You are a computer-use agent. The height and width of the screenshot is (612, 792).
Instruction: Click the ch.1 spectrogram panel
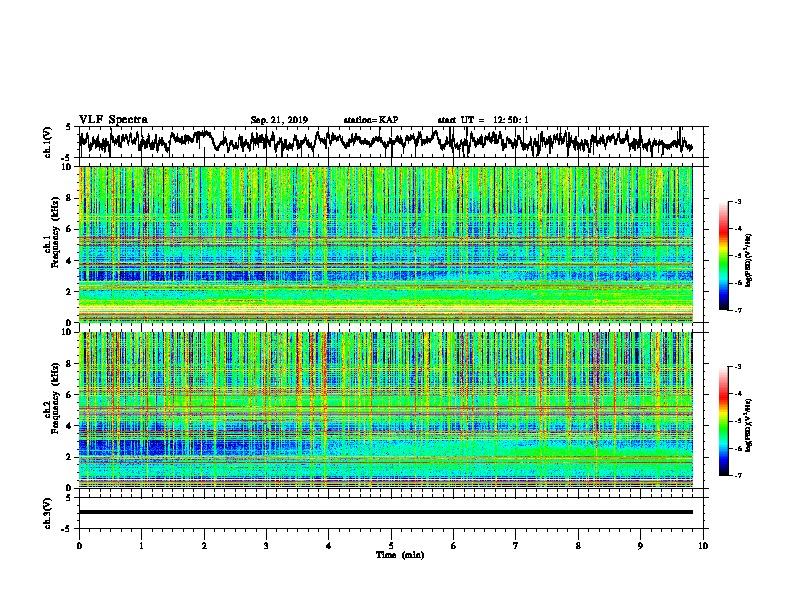[386, 244]
